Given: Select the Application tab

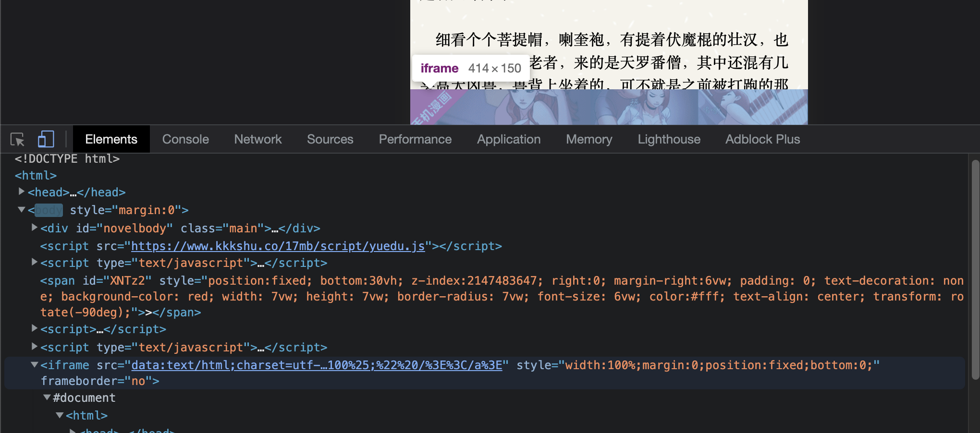Looking at the screenshot, I should coord(508,139).
